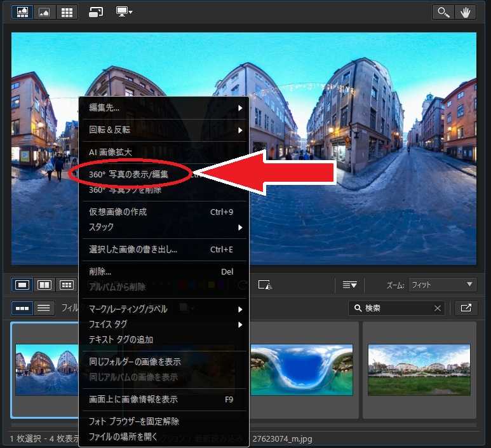
Task: Switch browser to thumbnail view
Action: tap(22, 308)
